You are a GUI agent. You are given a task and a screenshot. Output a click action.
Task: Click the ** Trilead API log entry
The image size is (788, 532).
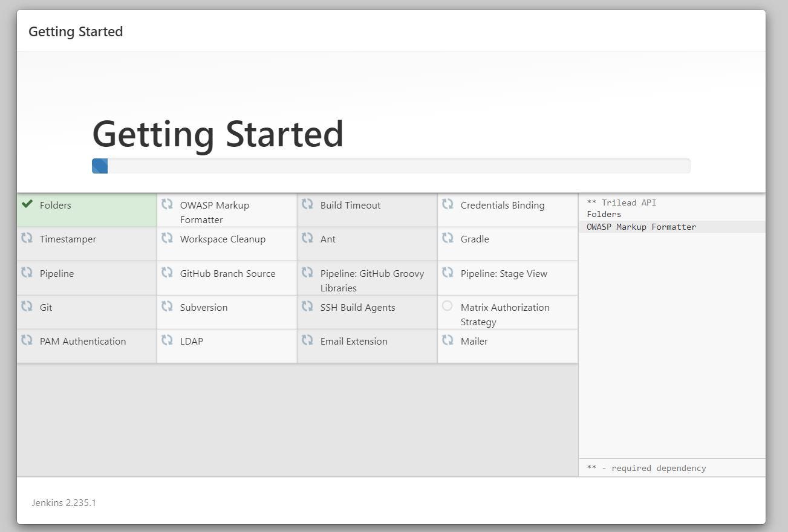(x=621, y=203)
